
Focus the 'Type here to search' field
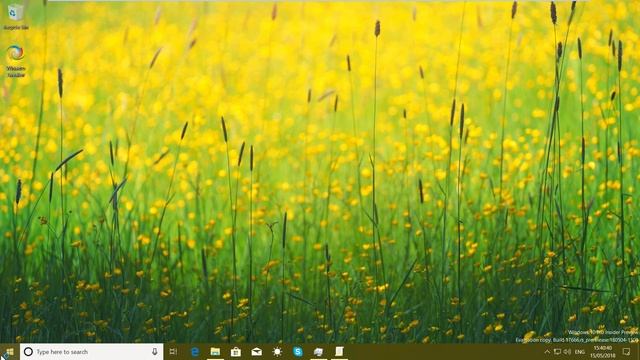(91, 352)
